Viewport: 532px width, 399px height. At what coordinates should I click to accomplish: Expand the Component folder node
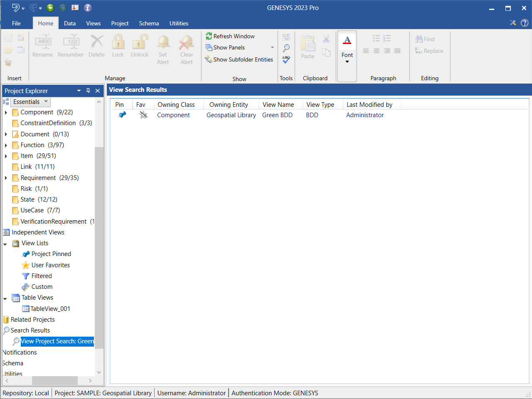pyautogui.click(x=6, y=113)
